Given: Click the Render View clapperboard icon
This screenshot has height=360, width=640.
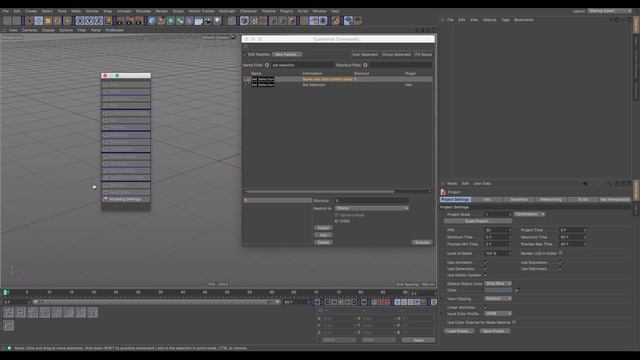Looking at the screenshot, I should coord(120,21).
